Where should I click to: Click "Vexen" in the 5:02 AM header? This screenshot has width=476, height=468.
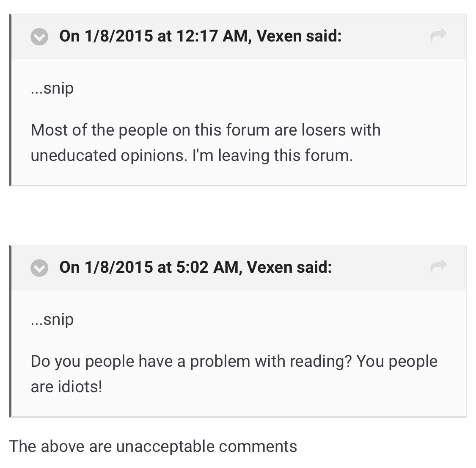(270, 267)
